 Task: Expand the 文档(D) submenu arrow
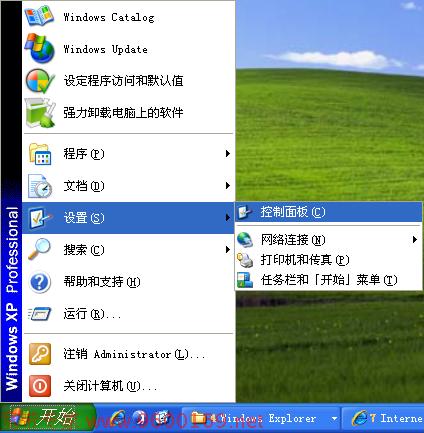[227, 185]
